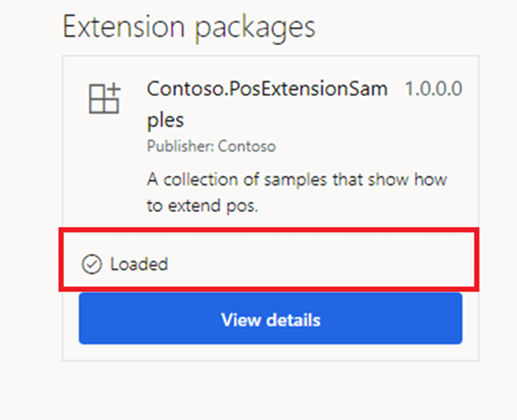Click the Extension packages heading
Viewport: 517px width, 420px height.
pyautogui.click(x=189, y=28)
